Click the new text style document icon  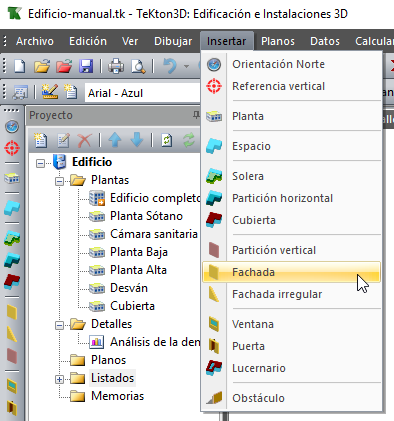point(71,92)
